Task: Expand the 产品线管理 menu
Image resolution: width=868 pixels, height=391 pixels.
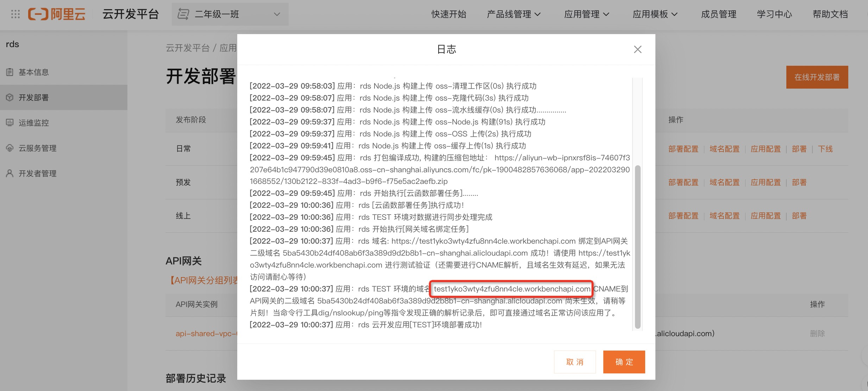Action: 514,14
